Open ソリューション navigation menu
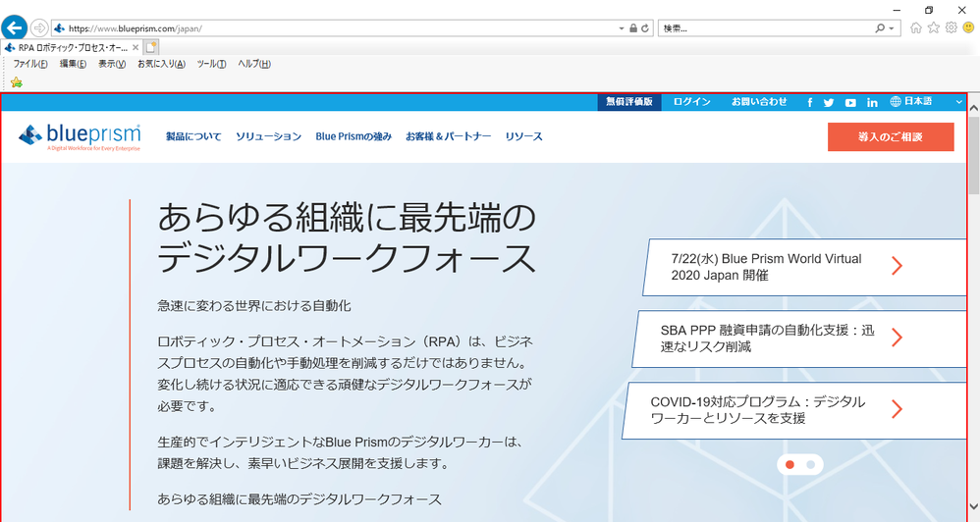 [269, 136]
